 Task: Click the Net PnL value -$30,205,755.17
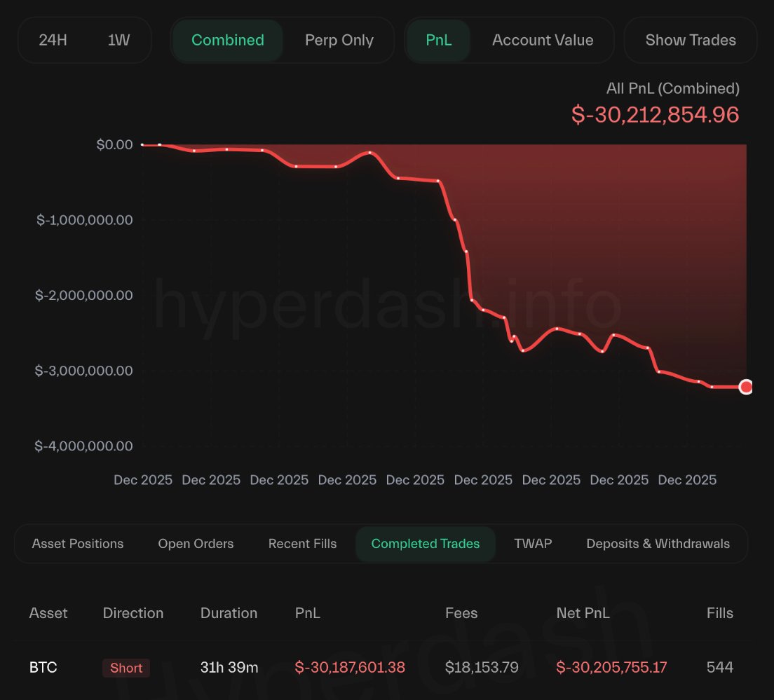pyautogui.click(x=611, y=667)
